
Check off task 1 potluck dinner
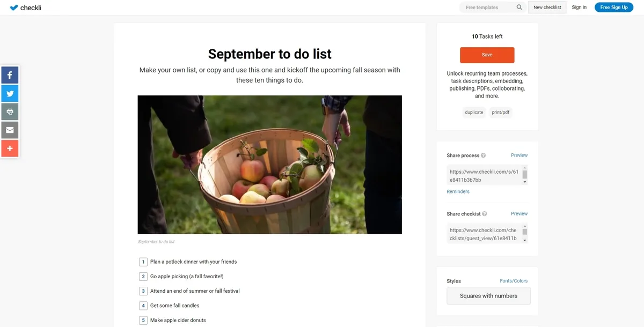tap(143, 262)
